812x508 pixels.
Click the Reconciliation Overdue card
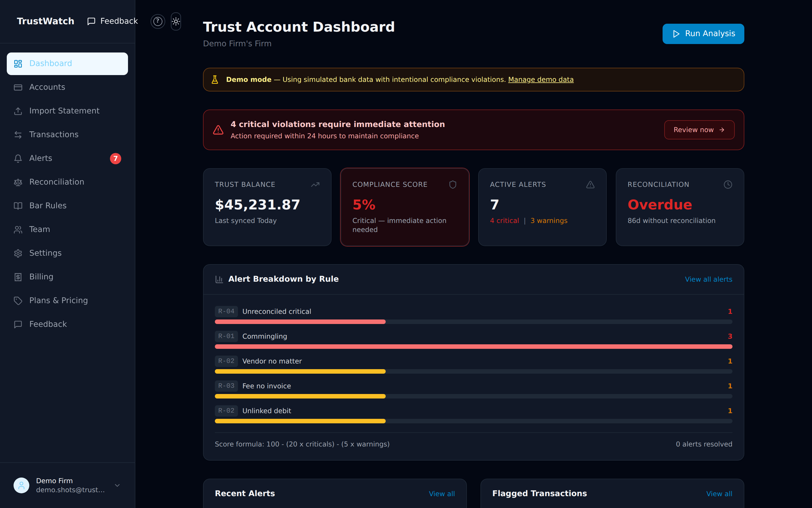[680, 207]
